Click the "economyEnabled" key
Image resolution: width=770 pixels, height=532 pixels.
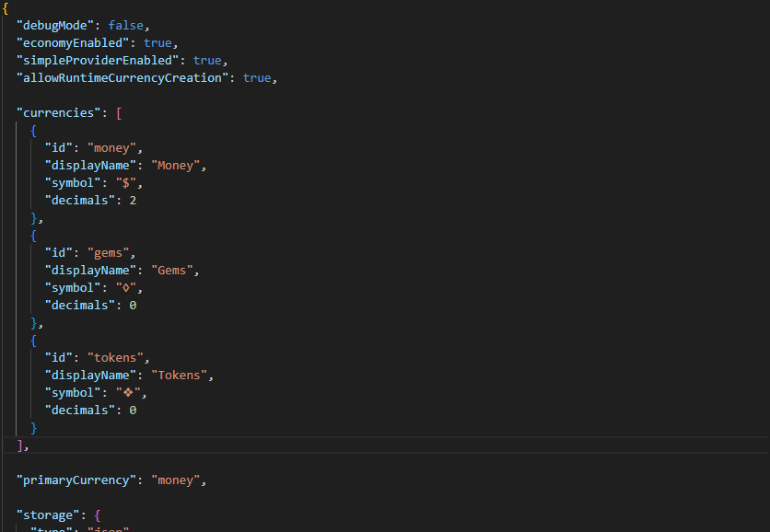pos(73,43)
